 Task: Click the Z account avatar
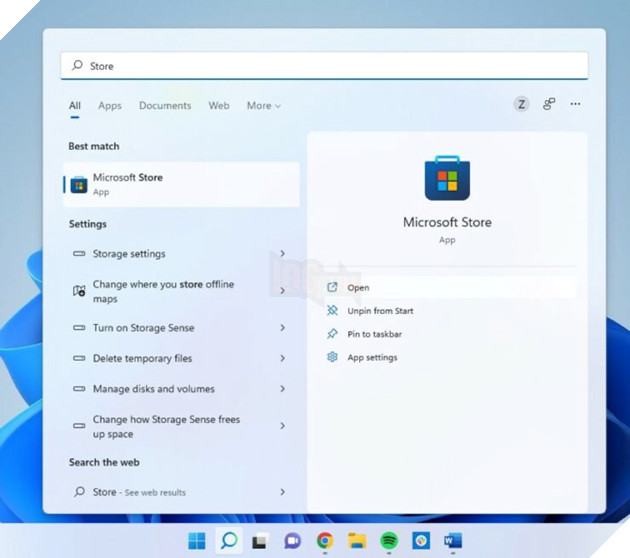pos(521,104)
